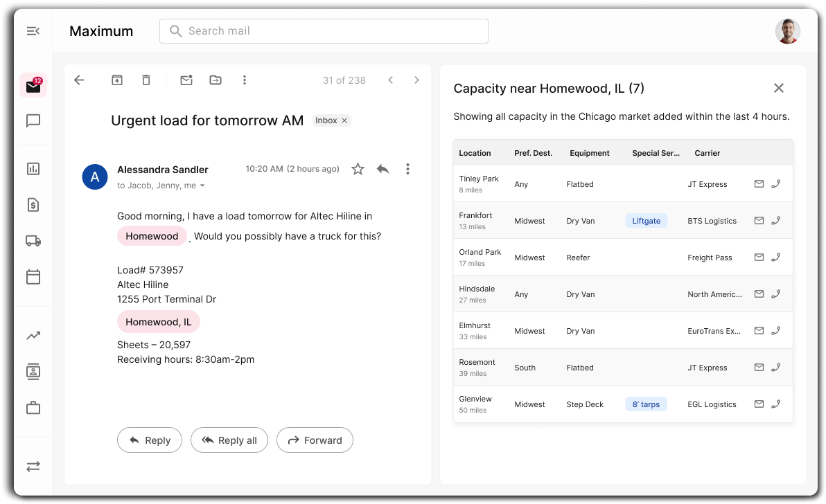The height and width of the screenshot is (504, 826).
Task: Open the chat messages sidebar icon
Action: pos(33,121)
